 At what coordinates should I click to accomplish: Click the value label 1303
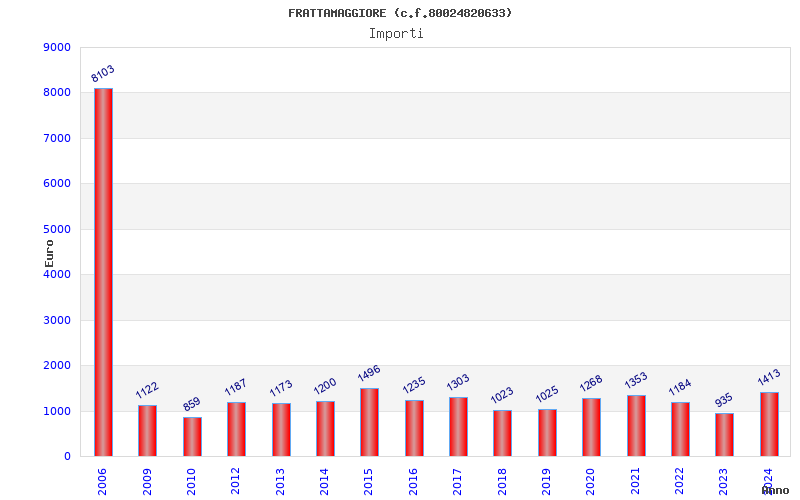pos(458,382)
